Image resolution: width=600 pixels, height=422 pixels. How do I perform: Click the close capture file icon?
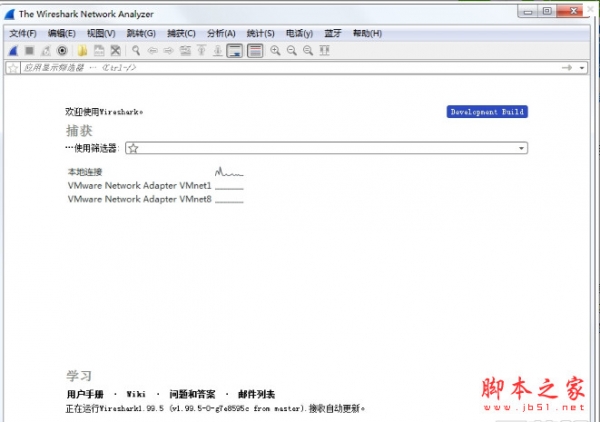tap(116, 51)
